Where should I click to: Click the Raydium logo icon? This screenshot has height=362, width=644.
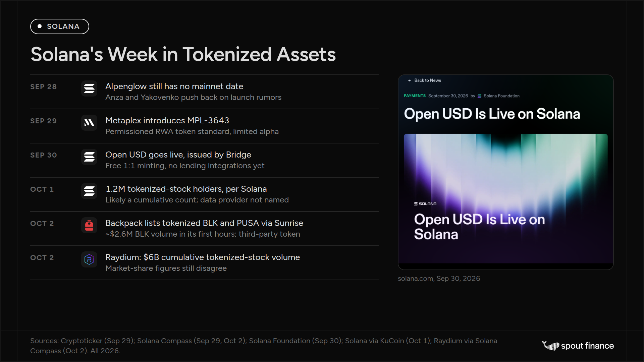tap(89, 259)
